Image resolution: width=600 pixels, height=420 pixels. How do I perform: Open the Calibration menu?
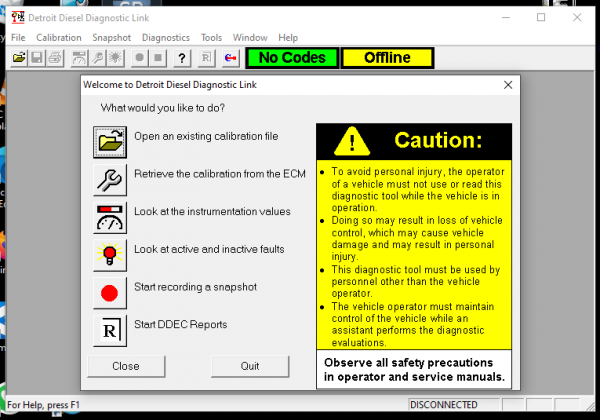pyautogui.click(x=59, y=37)
